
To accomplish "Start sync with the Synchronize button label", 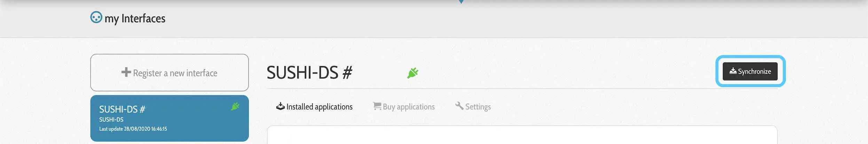I will coord(754,71).
